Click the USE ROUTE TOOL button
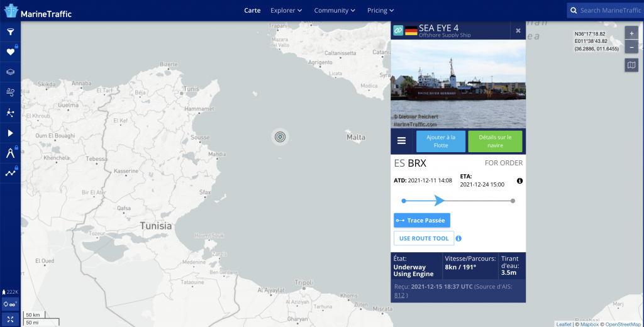The height and width of the screenshot is (327, 644). [x=424, y=238]
